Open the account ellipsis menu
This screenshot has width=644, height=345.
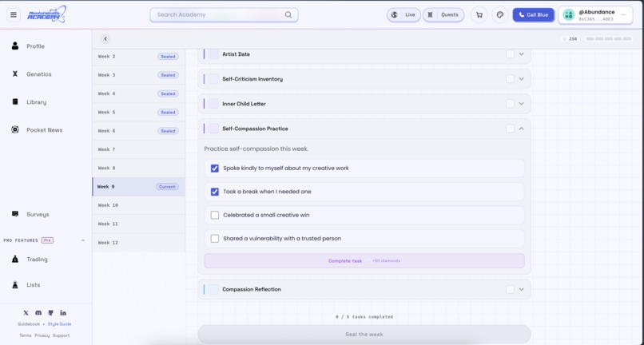[x=624, y=15]
